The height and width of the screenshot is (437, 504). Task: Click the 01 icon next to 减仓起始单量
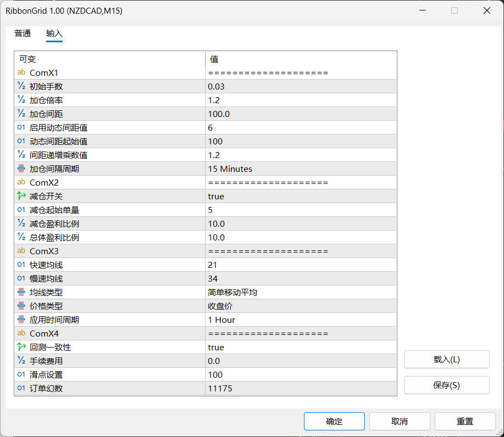point(21,210)
